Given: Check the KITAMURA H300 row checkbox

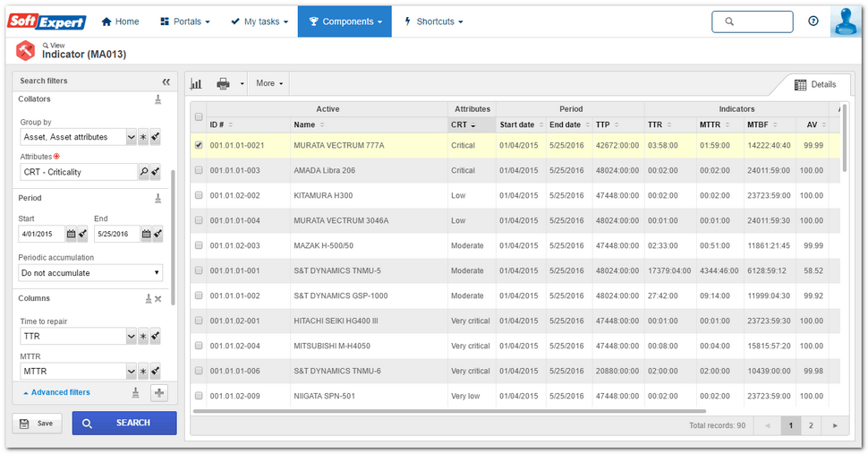Looking at the screenshot, I should point(199,195).
